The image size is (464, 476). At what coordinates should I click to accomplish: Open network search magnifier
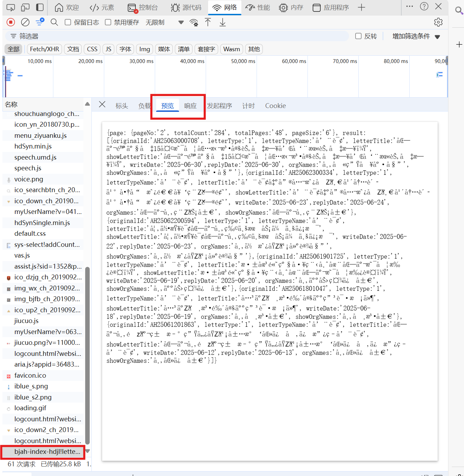tap(54, 22)
